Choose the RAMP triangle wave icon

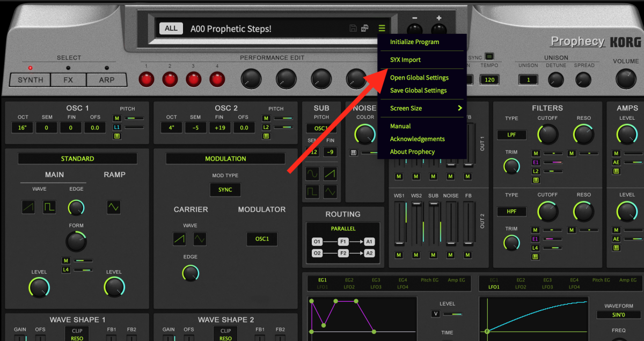click(x=113, y=207)
